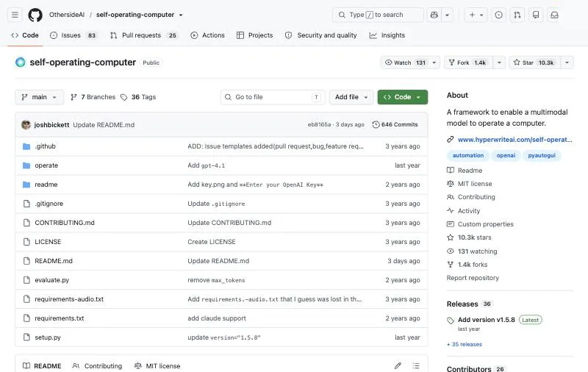The width and height of the screenshot is (588, 372).
Task: Open the OthersideAI owner link
Action: 67,15
